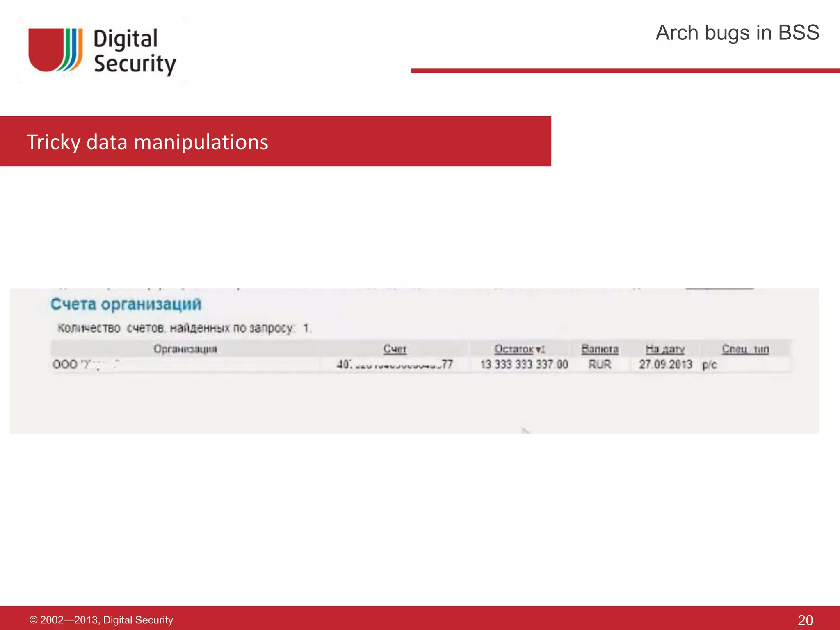Click the р/с special type cell
The width and height of the screenshot is (840, 630).
click(710, 365)
